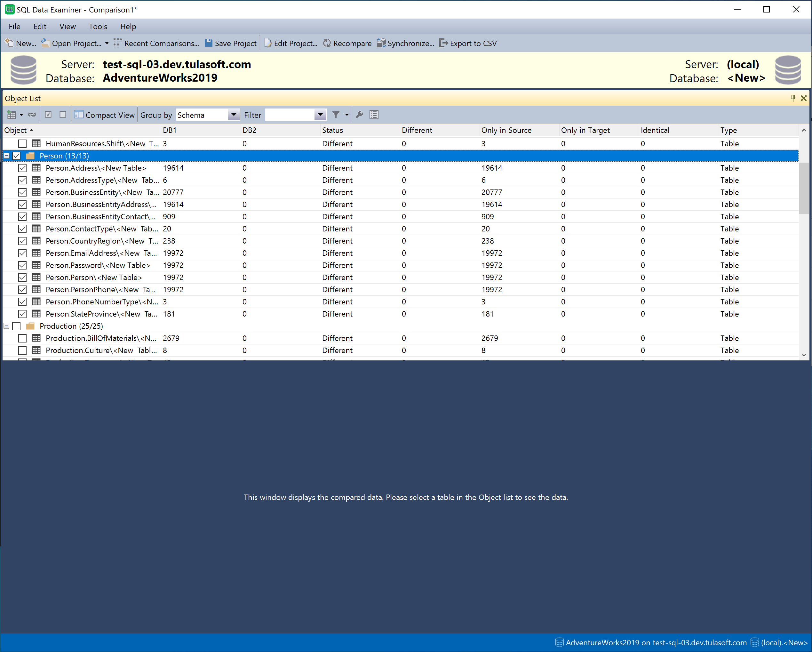Check Production.Culture table checkbox
This screenshot has height=652, width=812.
click(x=22, y=350)
